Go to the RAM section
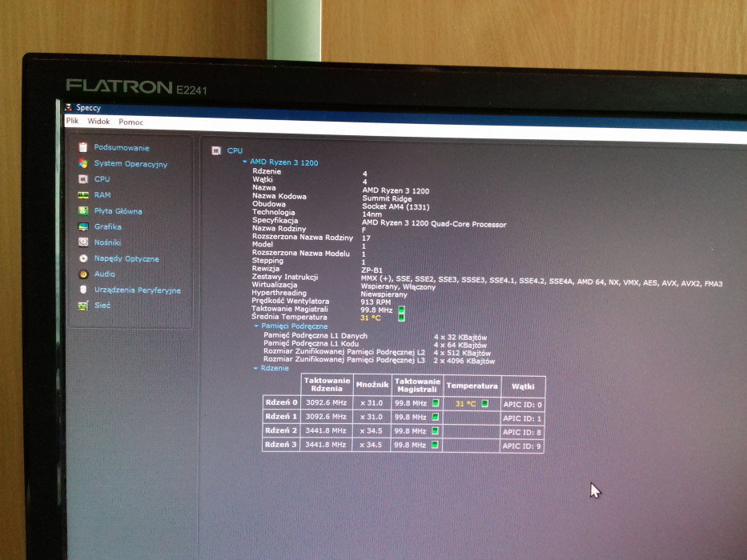747x560 pixels. 102,194
